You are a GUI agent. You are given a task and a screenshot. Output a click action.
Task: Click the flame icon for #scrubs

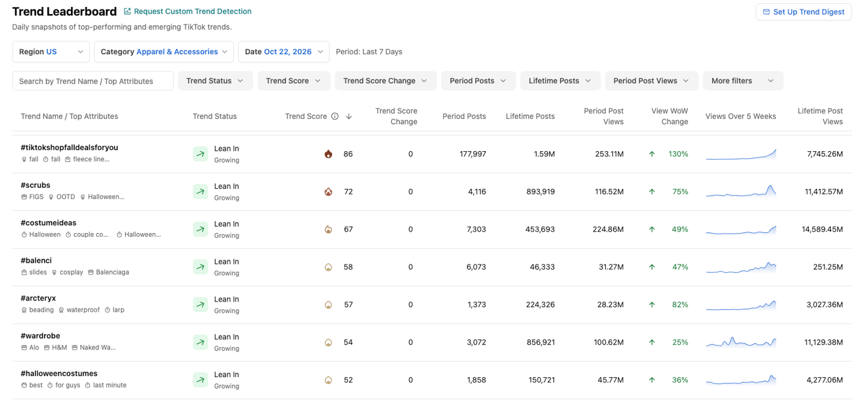(328, 192)
